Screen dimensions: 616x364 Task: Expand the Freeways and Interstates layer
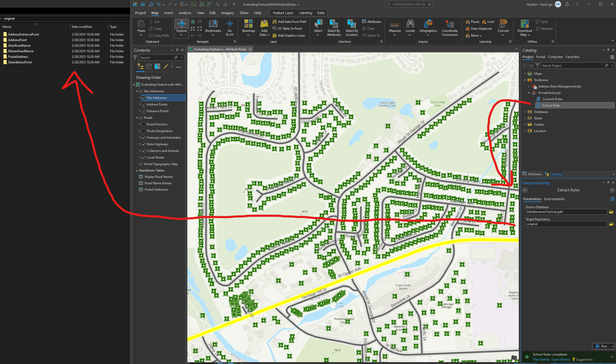(140, 137)
